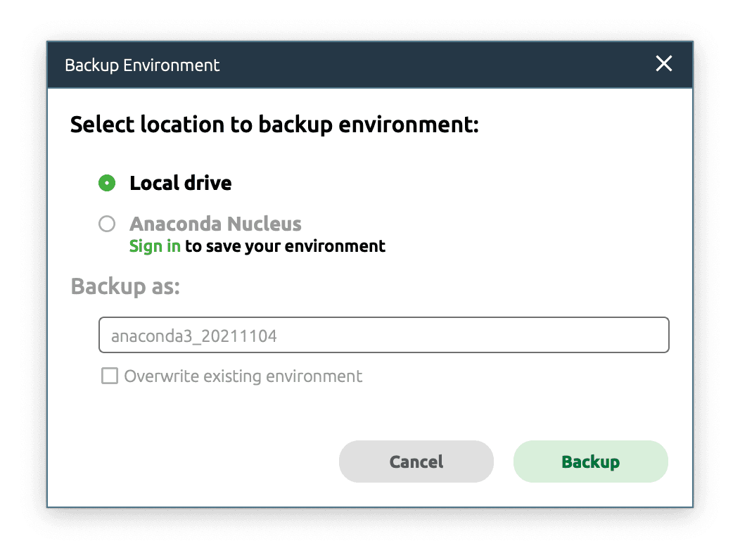
Task: Click the Anaconda Nucleus label text
Action: click(x=216, y=224)
